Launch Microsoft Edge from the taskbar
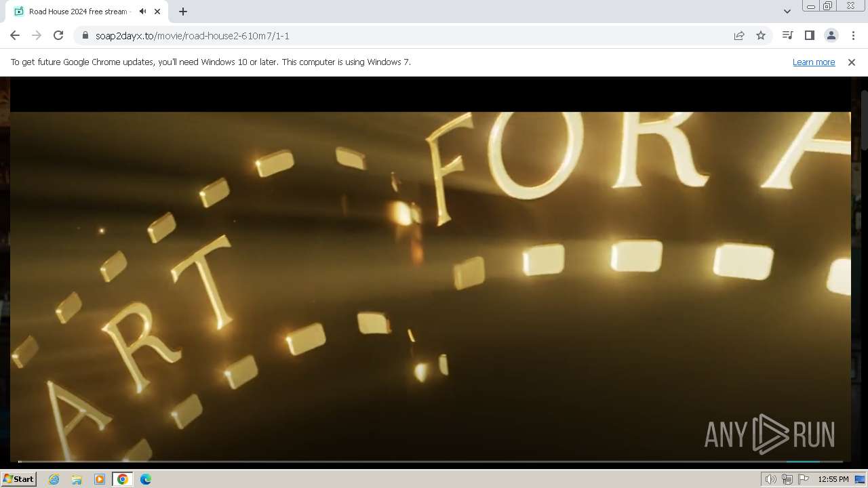868x488 pixels. [x=145, y=479]
